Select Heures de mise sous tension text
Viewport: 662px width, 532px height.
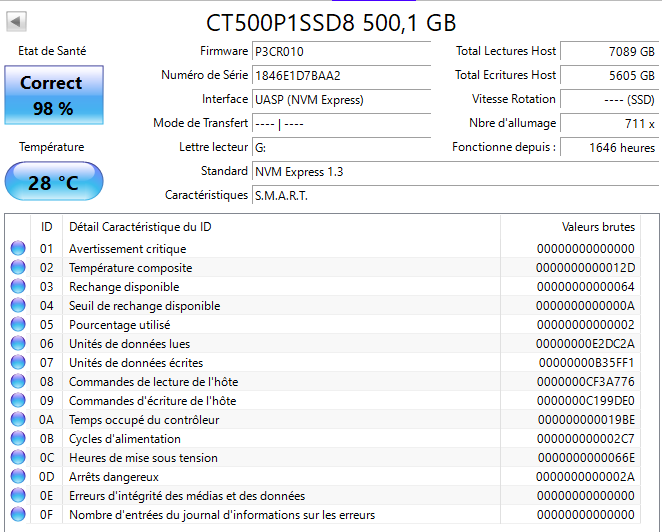click(143, 458)
